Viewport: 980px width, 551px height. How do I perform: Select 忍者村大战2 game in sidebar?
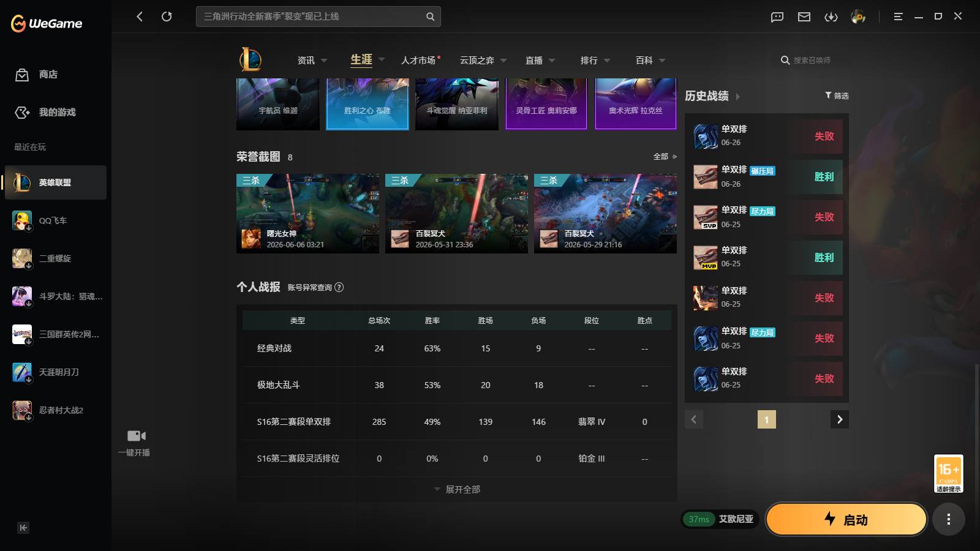pyautogui.click(x=56, y=410)
